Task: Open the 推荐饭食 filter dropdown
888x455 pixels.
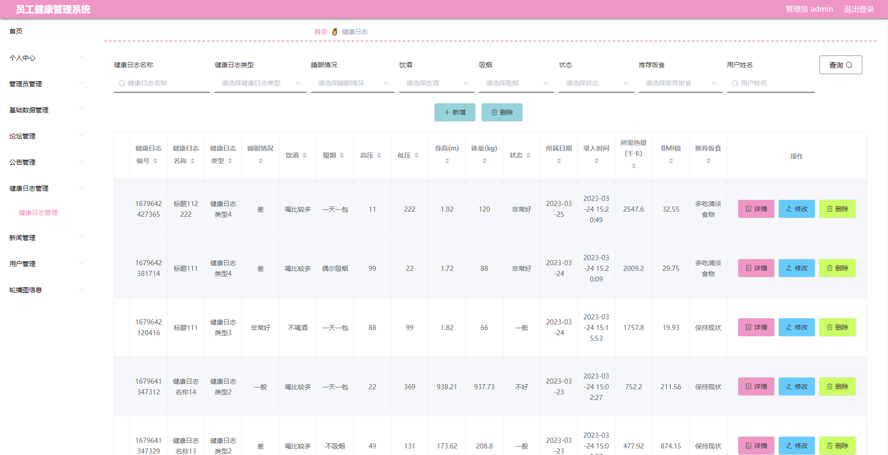Action: coord(680,83)
